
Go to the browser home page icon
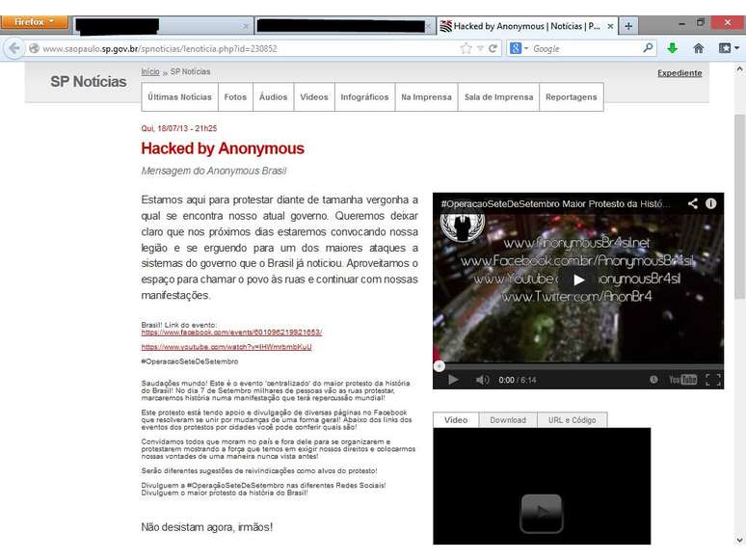698,48
